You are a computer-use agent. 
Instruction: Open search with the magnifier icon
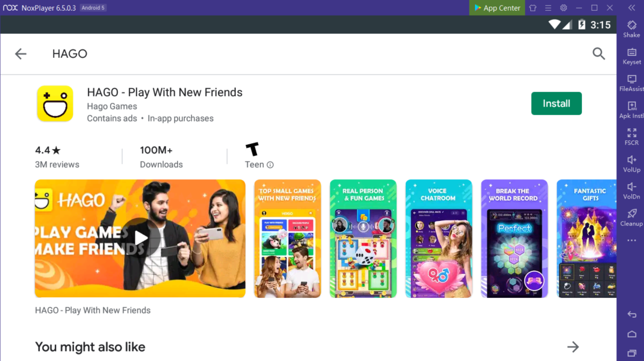tap(599, 54)
